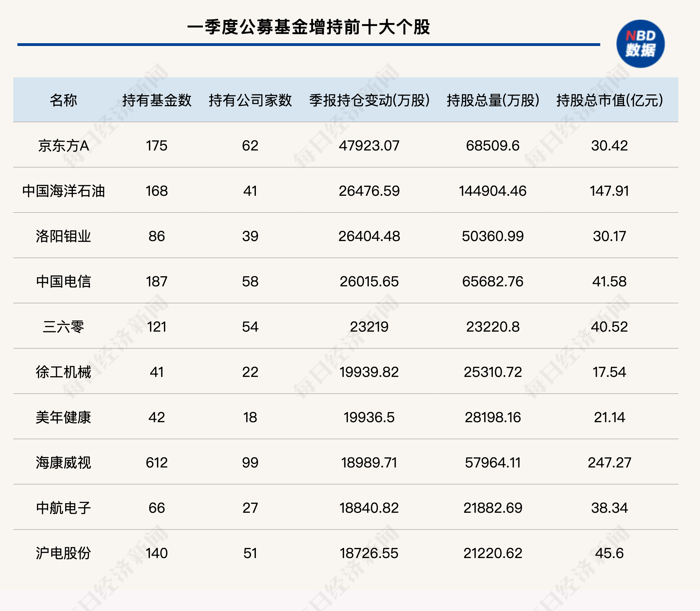Click position change value 18840.82
Viewport: 700px width, 611px height.
[369, 508]
